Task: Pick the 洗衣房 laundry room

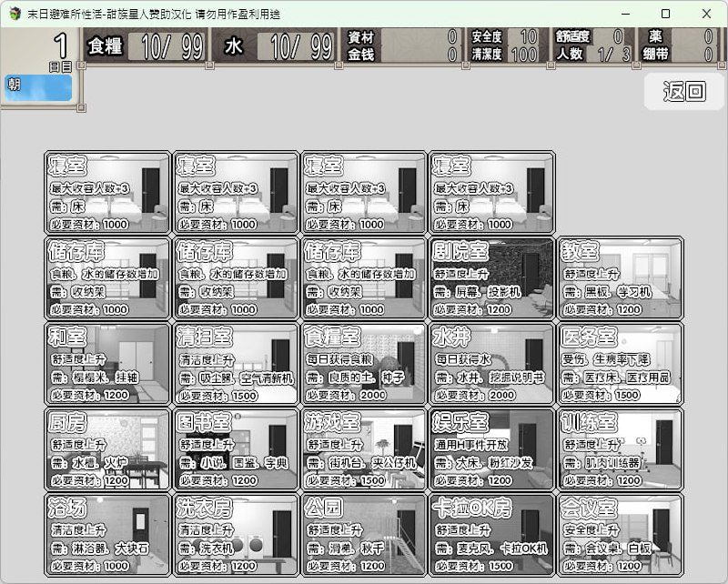Action: point(235,539)
